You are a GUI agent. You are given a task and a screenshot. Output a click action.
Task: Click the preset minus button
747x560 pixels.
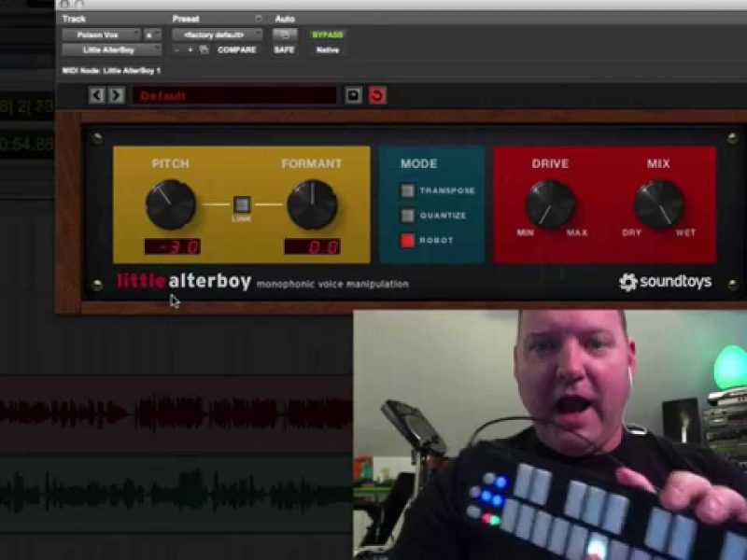pyautogui.click(x=176, y=50)
